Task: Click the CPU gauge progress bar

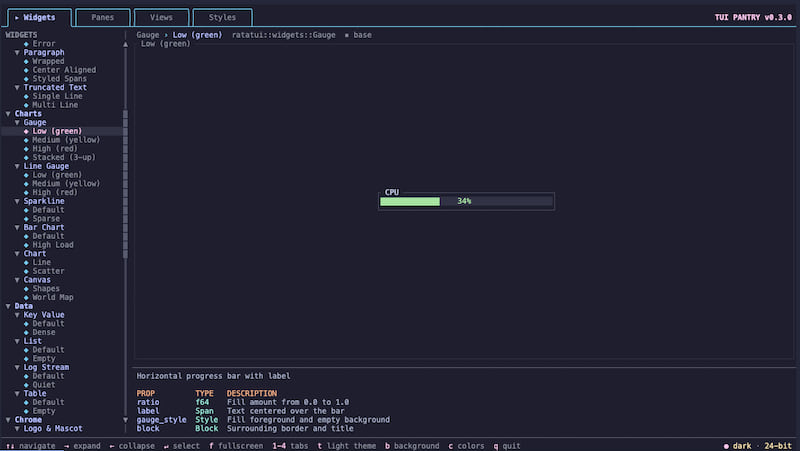Action: click(466, 202)
